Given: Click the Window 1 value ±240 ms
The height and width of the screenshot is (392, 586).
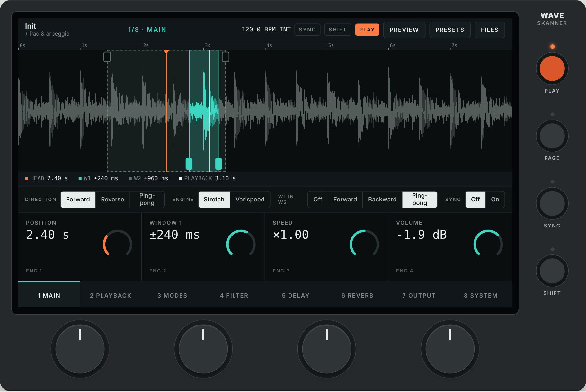Looking at the screenshot, I should pos(174,235).
